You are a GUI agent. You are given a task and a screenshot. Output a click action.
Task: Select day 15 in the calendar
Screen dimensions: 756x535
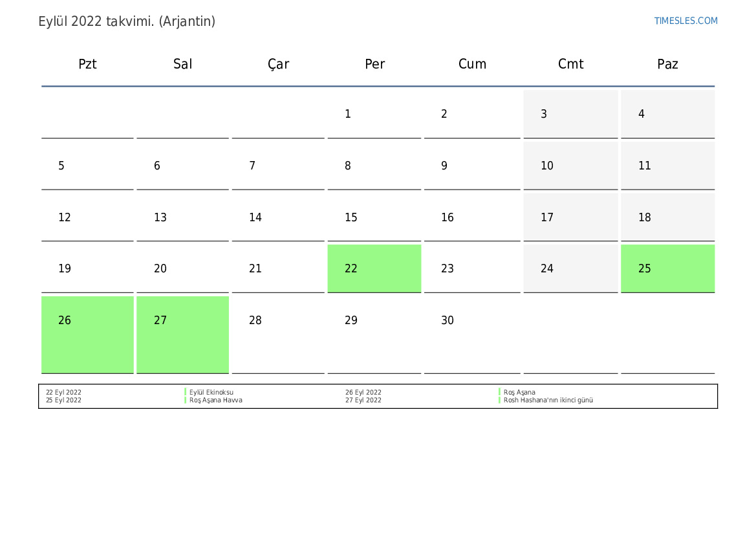tap(374, 217)
